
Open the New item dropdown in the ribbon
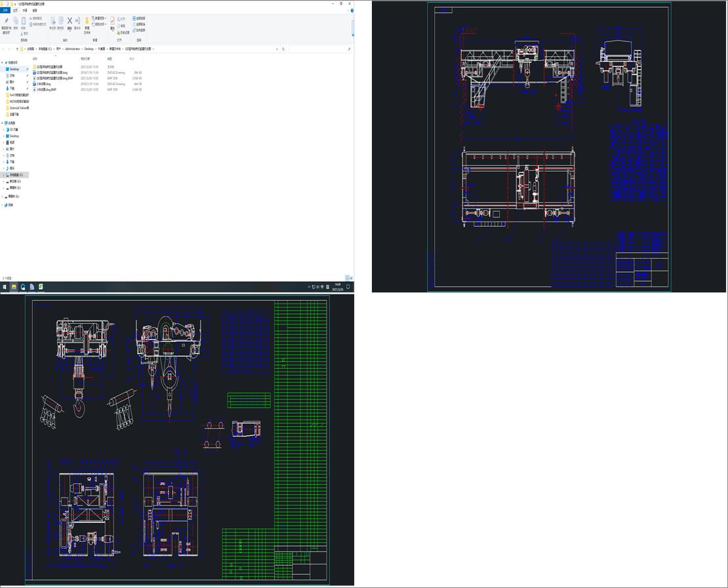tap(99, 18)
